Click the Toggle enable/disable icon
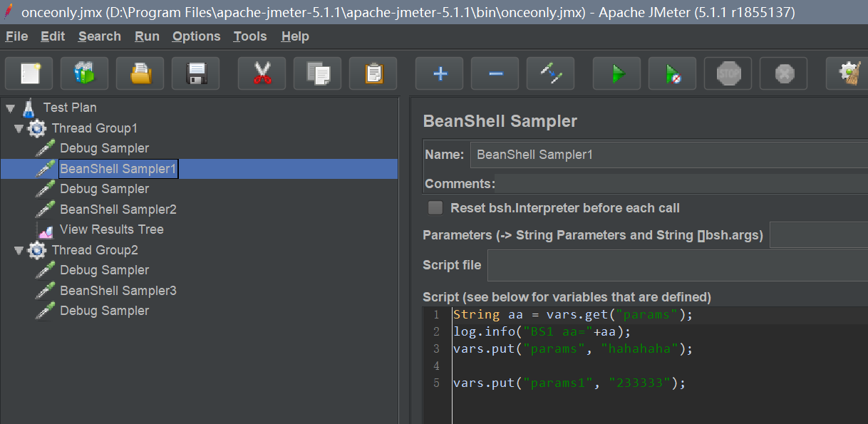The width and height of the screenshot is (868, 424). pos(551,73)
